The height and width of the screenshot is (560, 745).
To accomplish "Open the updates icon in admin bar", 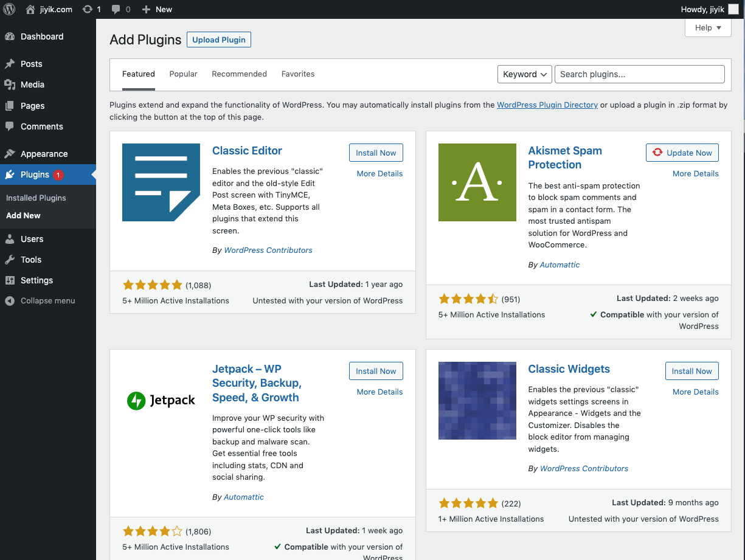I will click(x=91, y=9).
